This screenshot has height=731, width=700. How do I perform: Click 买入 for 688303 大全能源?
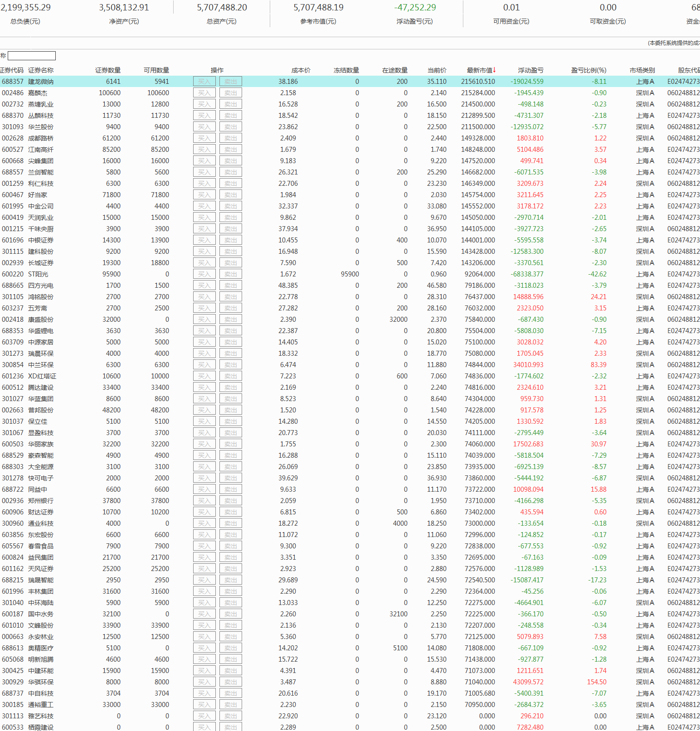pos(204,467)
